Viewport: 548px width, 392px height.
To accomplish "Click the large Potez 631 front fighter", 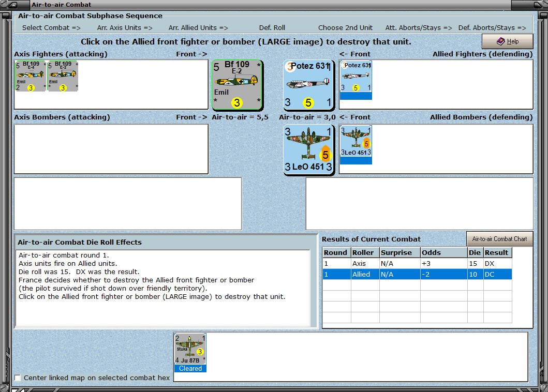I will point(308,85).
